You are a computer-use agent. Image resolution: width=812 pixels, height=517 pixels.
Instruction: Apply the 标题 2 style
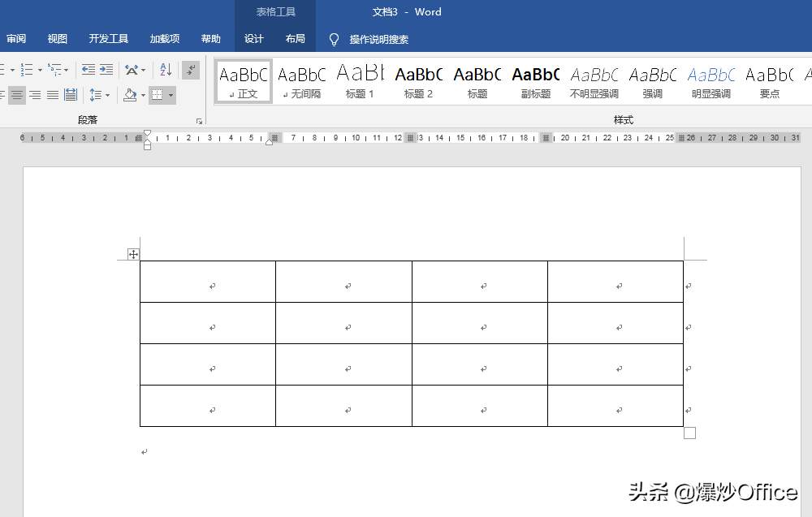click(418, 81)
